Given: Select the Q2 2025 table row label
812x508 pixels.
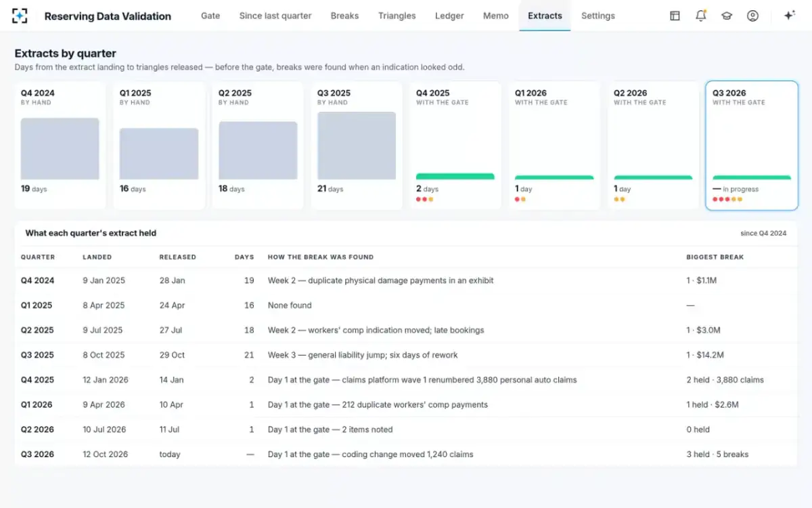Looking at the screenshot, I should pos(38,331).
